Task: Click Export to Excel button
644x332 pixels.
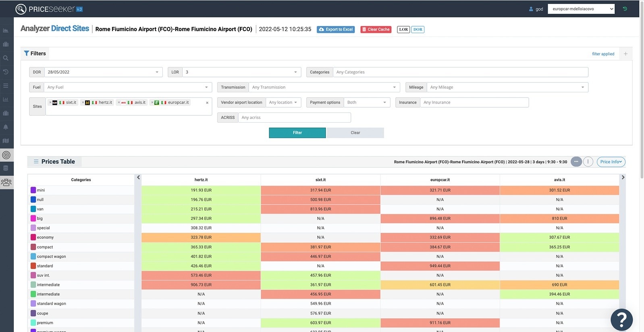Action: pos(336,29)
